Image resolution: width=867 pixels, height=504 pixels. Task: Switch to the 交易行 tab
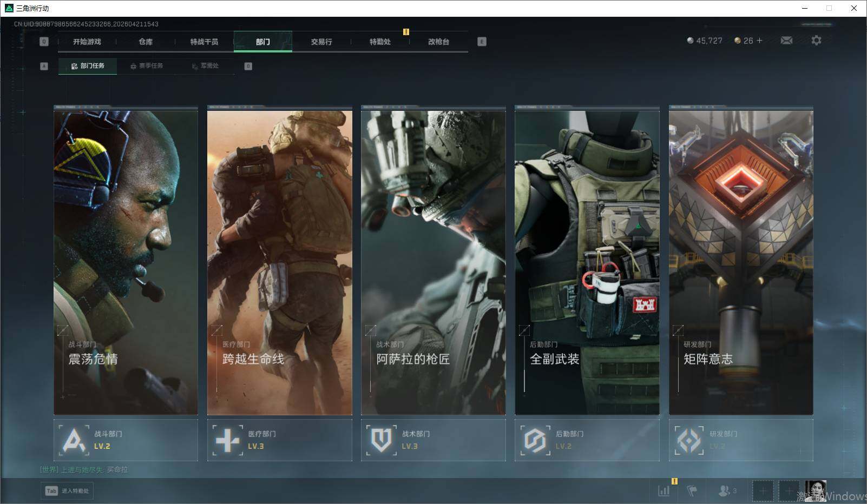(321, 42)
